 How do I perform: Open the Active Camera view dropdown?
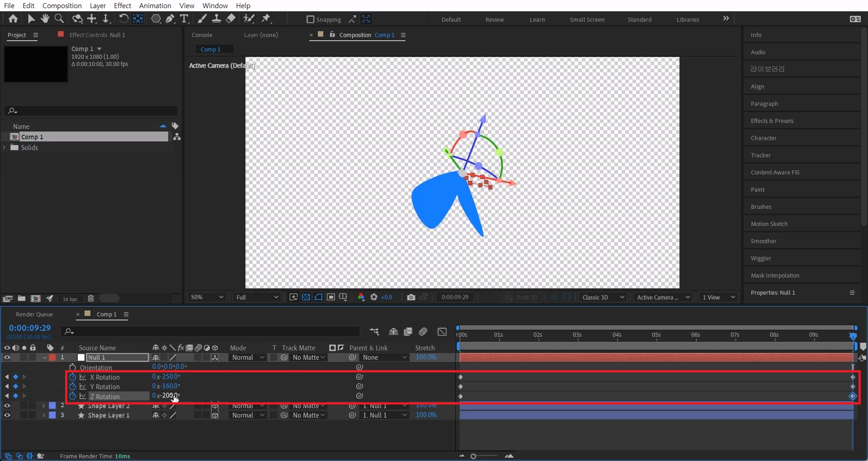coord(663,297)
